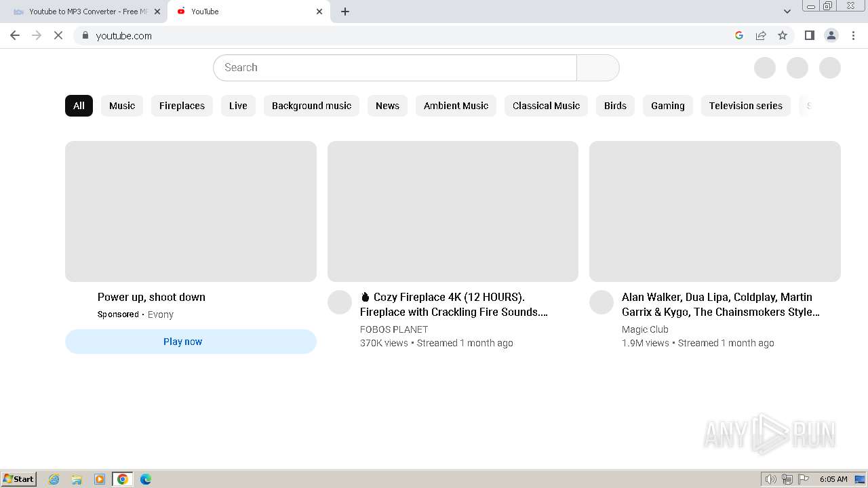Open the network tray icon
The image size is (868, 488).
pyautogui.click(x=787, y=479)
